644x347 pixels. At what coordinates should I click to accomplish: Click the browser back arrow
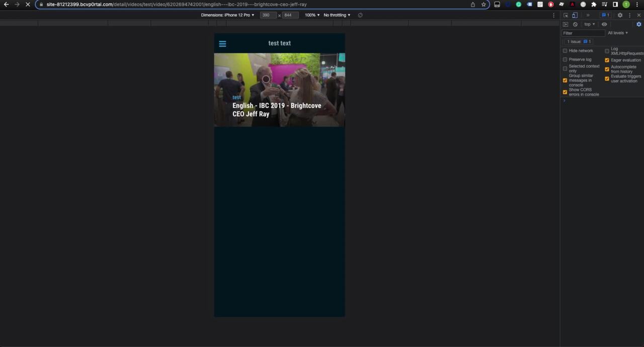6,5
